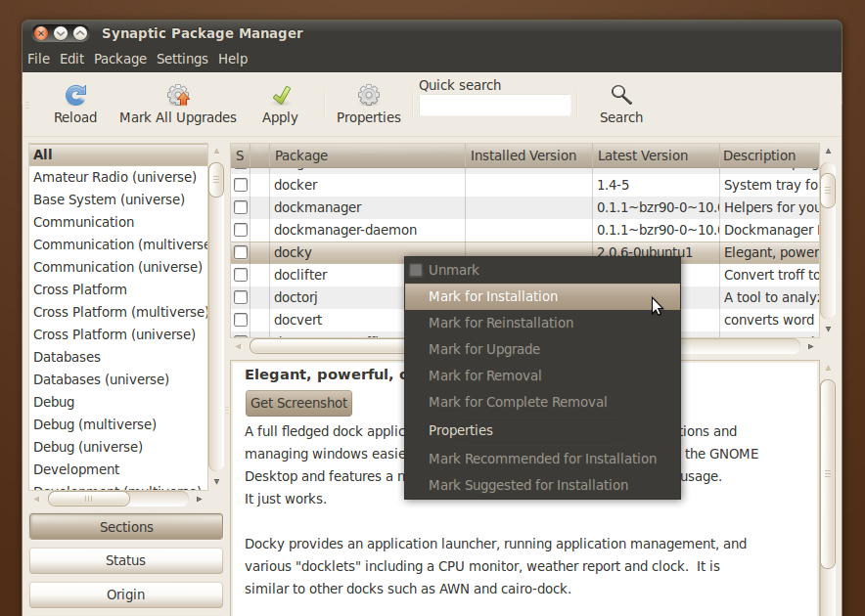865x616 pixels.
Task: Click package list horizontal scrollbar right arrow
Action: point(810,346)
